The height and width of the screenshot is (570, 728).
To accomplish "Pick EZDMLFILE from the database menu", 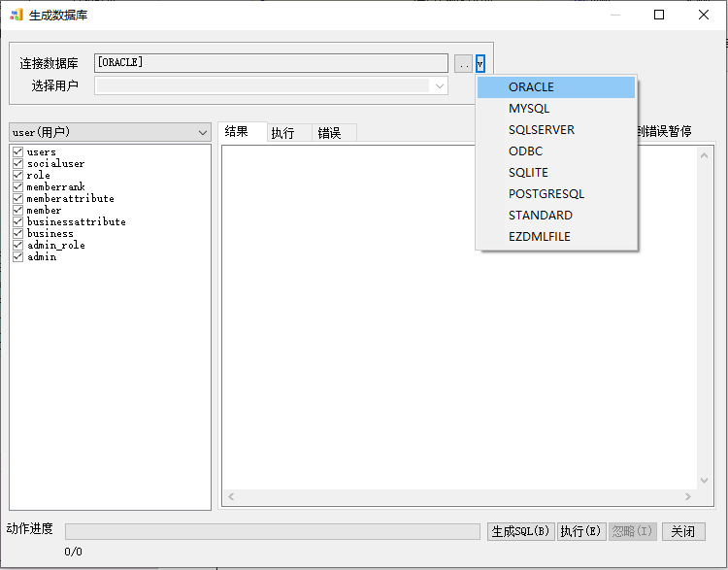I will coord(556,237).
